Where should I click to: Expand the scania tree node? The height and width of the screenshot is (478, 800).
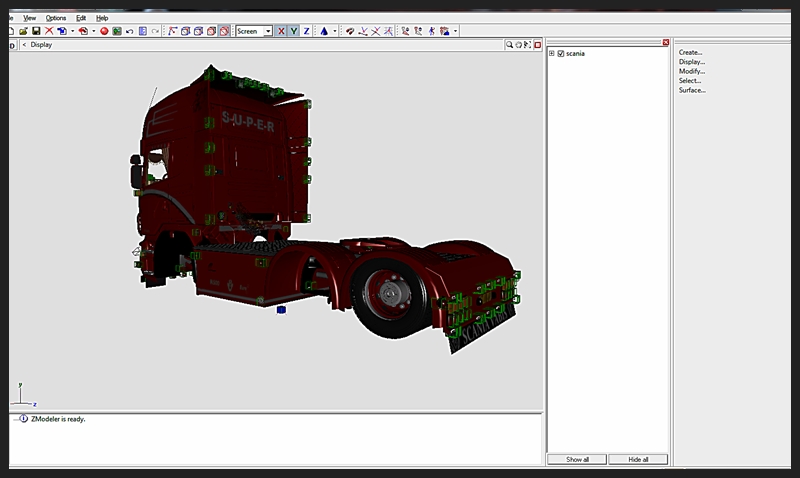click(x=551, y=53)
